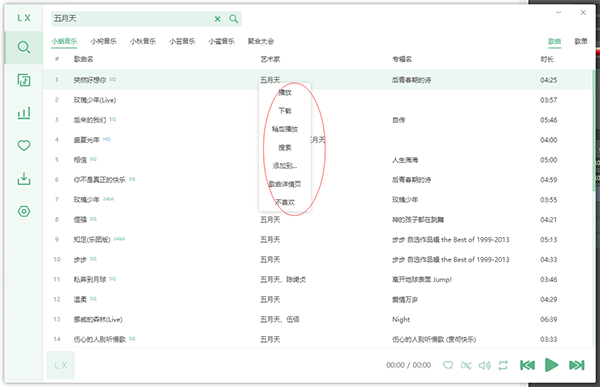Click the album name 自传
600x387 pixels.
[398, 120]
